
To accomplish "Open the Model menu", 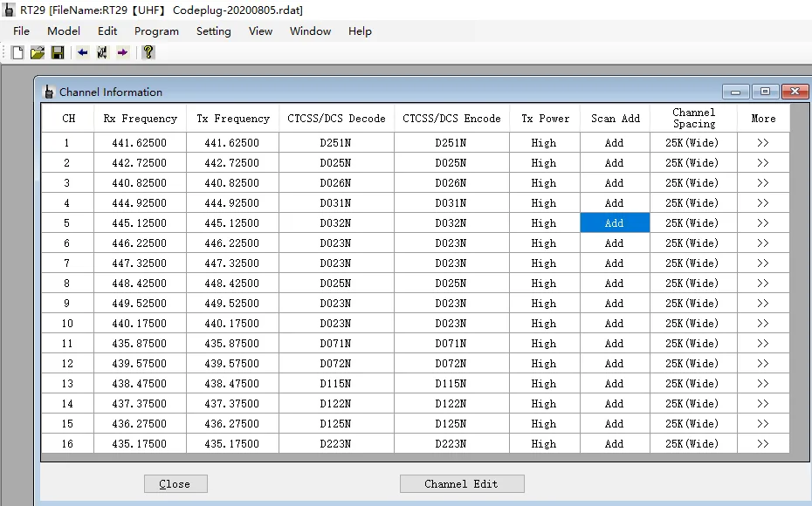I will pos(64,31).
